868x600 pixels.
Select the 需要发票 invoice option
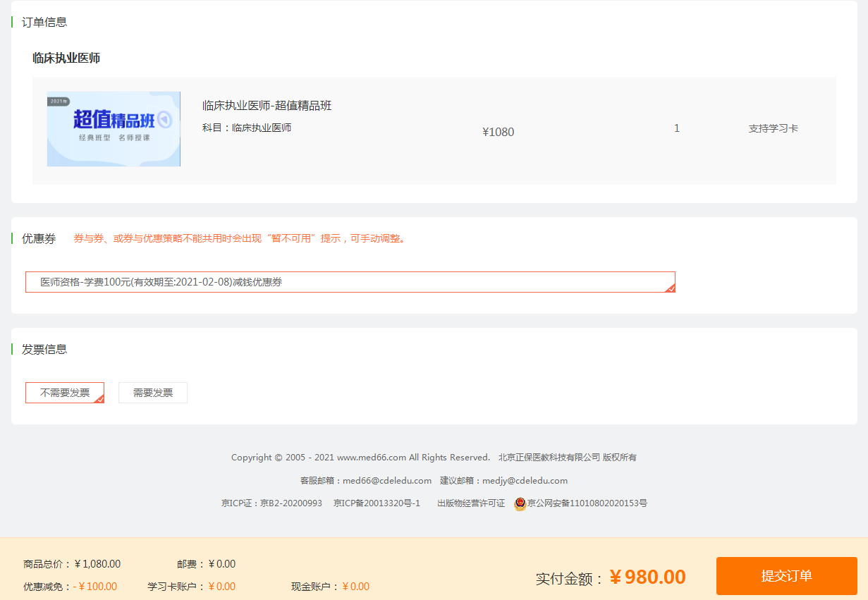click(153, 393)
